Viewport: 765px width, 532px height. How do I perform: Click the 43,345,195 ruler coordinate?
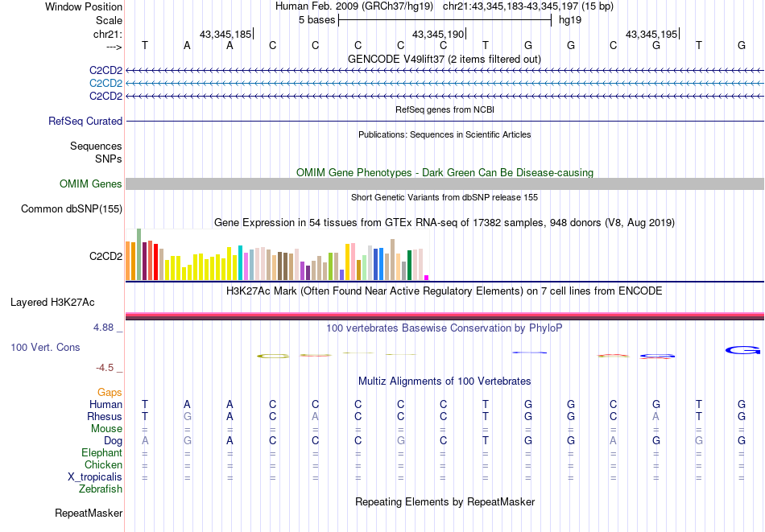point(651,34)
